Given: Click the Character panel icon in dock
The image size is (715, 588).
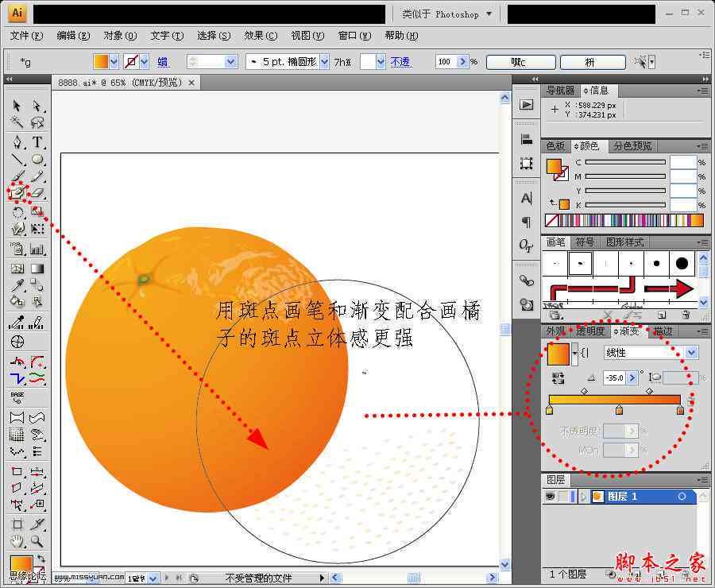Looking at the screenshot, I should (526, 199).
